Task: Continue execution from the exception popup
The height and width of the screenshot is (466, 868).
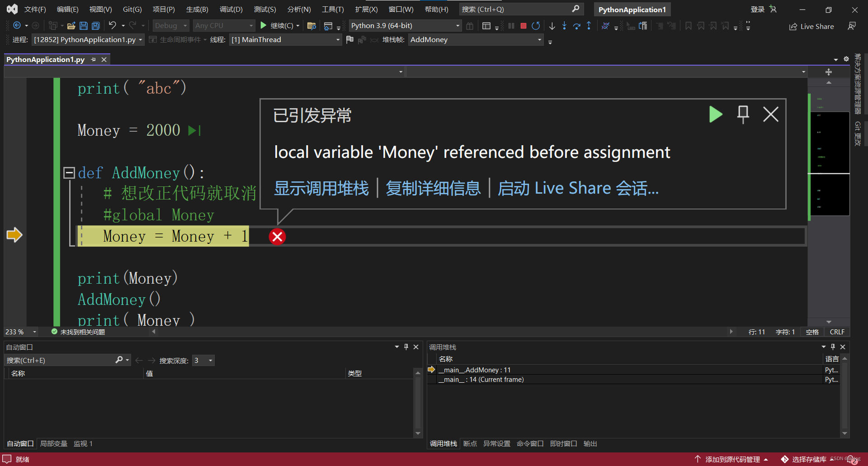Action: click(x=716, y=114)
